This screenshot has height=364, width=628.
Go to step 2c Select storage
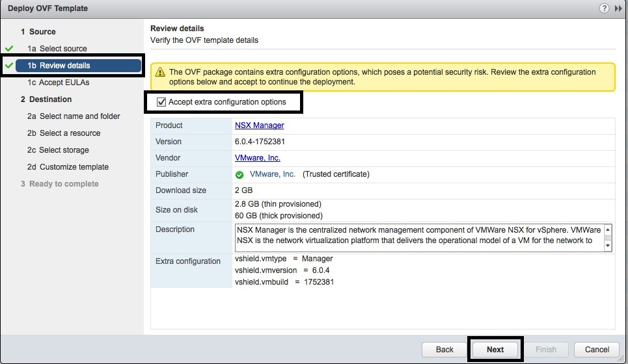(62, 150)
